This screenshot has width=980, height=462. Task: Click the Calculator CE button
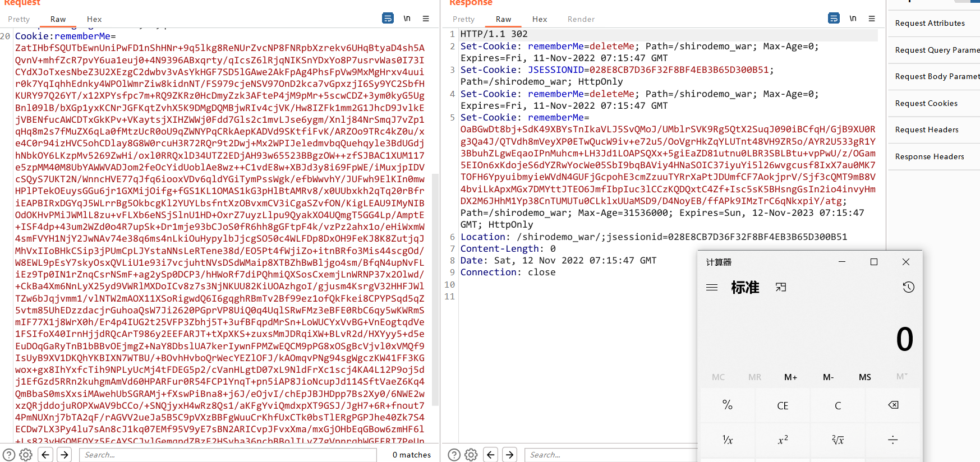coord(783,405)
